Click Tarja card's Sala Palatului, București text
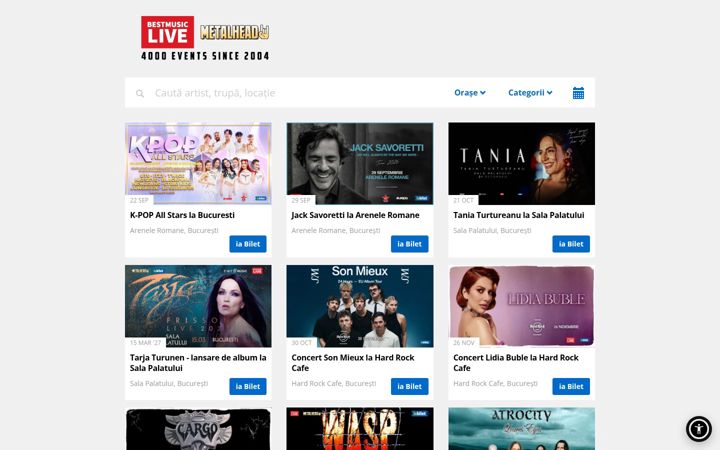 click(x=169, y=383)
